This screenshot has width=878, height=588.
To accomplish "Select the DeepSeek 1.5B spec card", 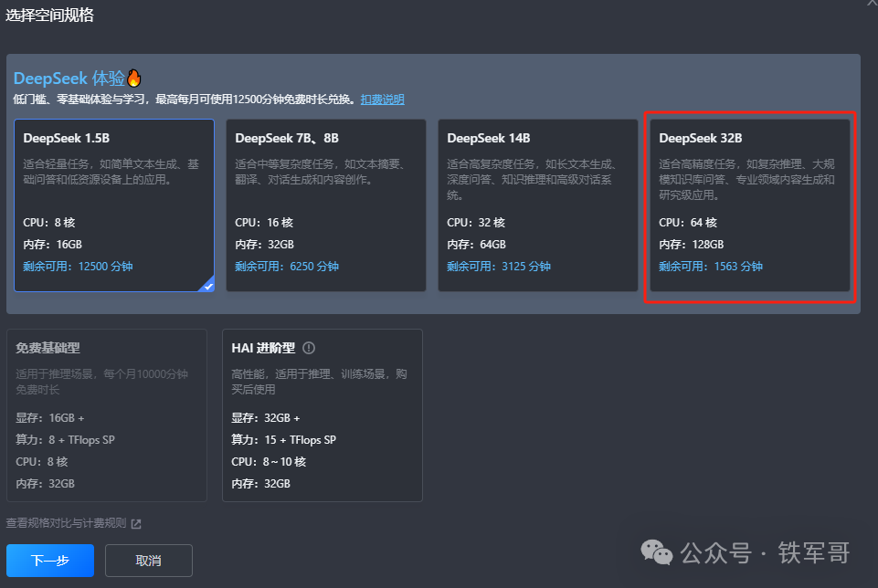I will (x=114, y=205).
